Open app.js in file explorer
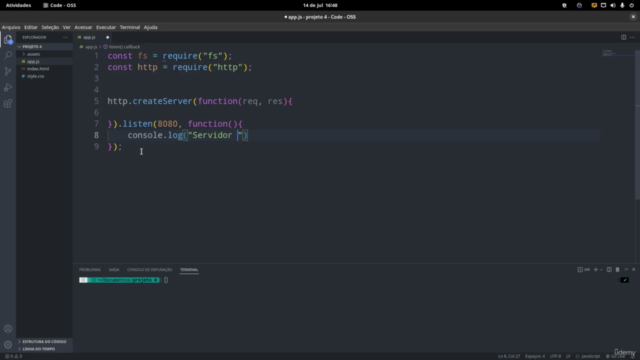 point(44,61)
